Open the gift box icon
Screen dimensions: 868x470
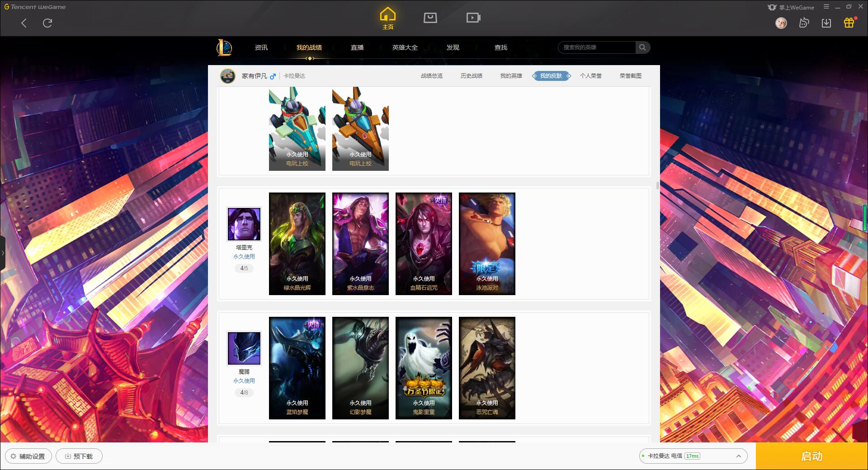pyautogui.click(x=849, y=23)
